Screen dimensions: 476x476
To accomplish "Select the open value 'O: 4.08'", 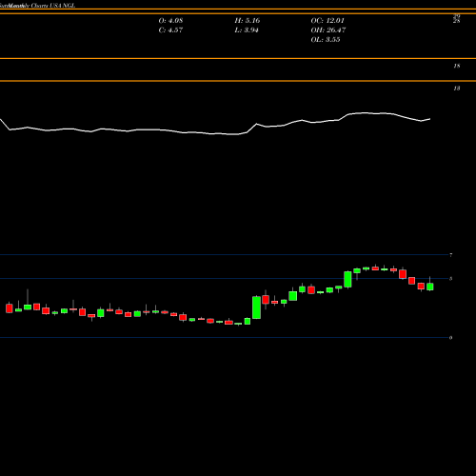I will (x=170, y=21).
